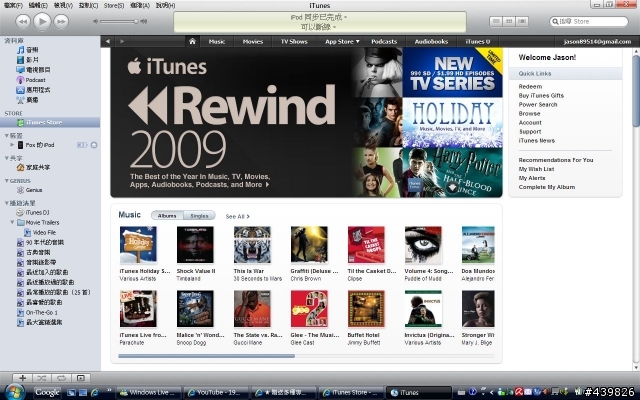Eject the Fox iPod
This screenshot has height=400, width=640.
(94, 145)
